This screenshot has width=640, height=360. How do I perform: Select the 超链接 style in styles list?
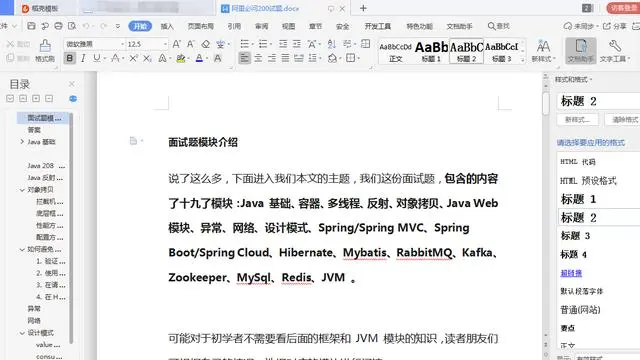click(x=571, y=273)
